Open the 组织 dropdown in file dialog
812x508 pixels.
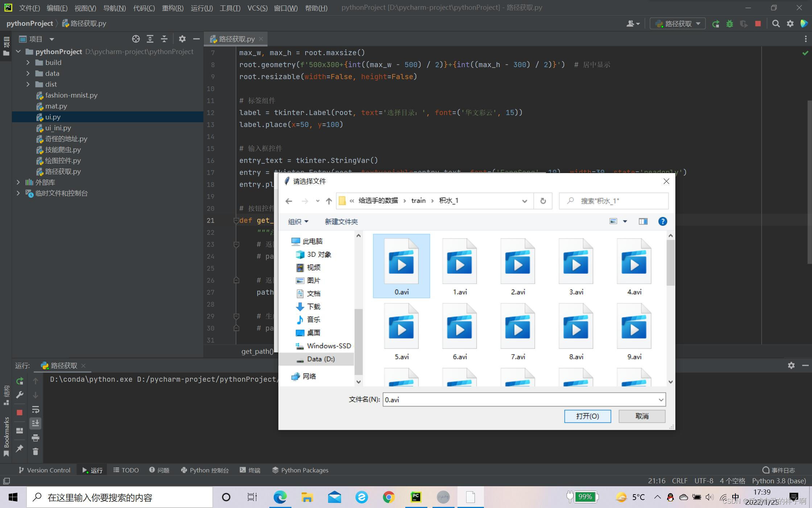coord(298,221)
